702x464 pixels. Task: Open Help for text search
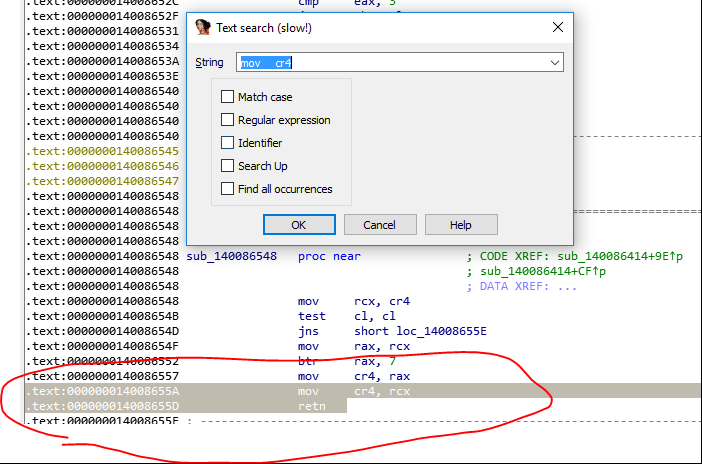pyautogui.click(x=460, y=225)
